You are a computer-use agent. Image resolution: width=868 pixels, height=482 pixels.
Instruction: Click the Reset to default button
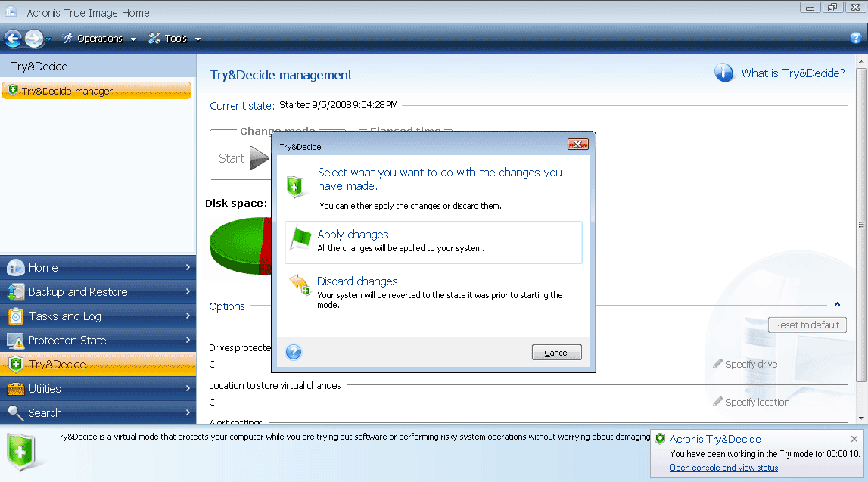807,325
